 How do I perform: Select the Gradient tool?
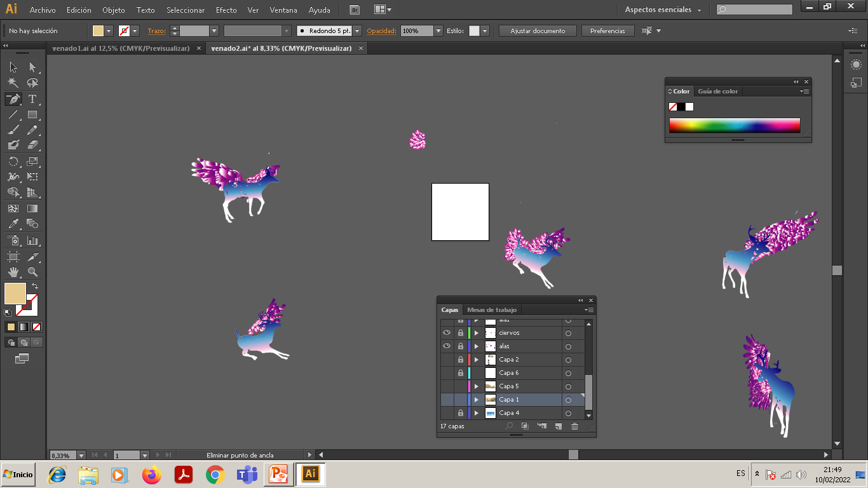click(x=32, y=208)
